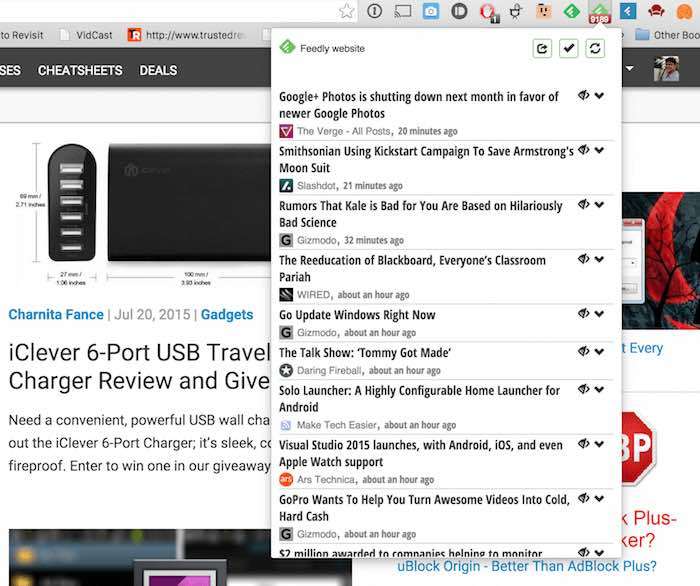Click the AdBlock Plus stop-sign thumbnail
The height and width of the screenshot is (586, 700).
[638, 448]
